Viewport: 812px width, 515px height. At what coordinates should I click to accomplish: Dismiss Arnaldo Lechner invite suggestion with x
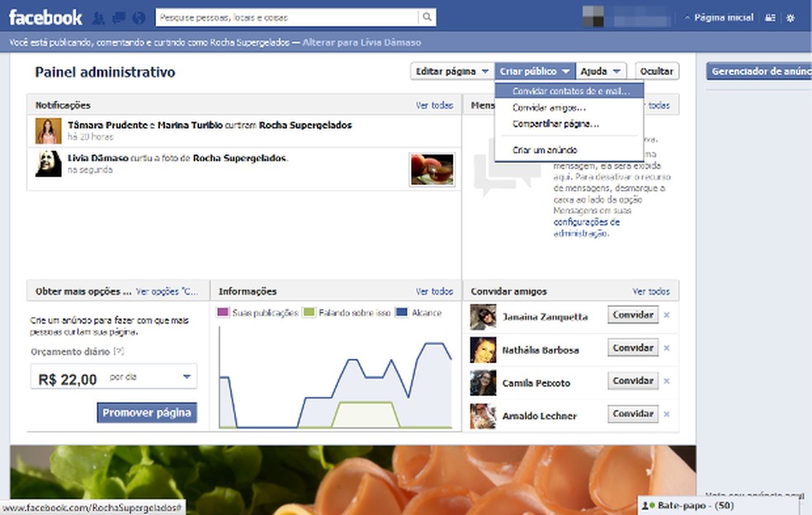point(667,413)
